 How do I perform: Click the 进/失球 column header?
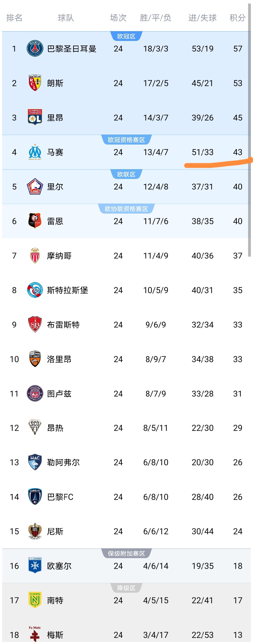[x=202, y=18]
